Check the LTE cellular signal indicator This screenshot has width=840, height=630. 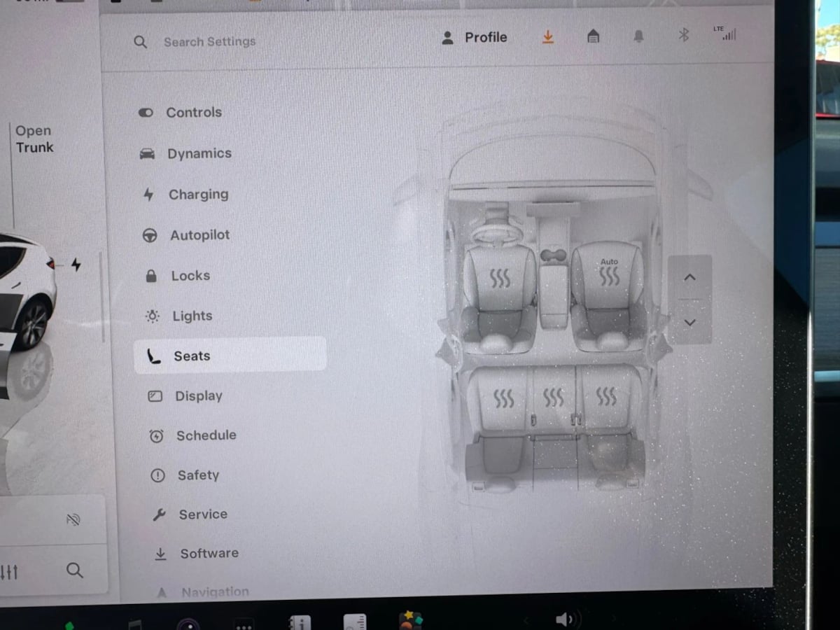(726, 34)
